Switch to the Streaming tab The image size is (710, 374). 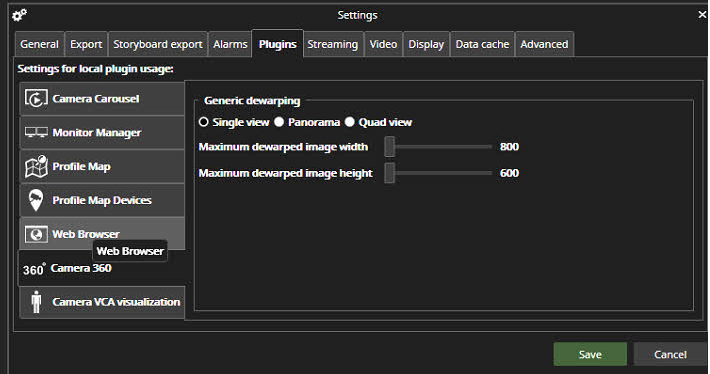[333, 44]
